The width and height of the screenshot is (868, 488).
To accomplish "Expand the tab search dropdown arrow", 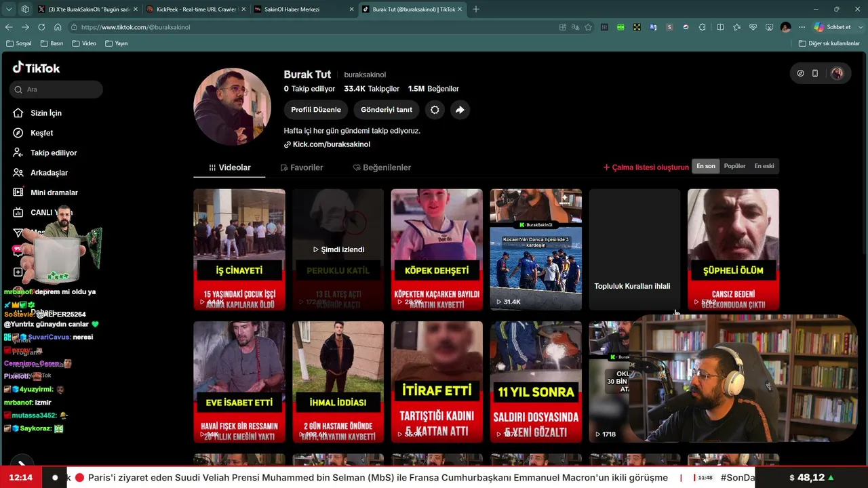I will [x=9, y=9].
